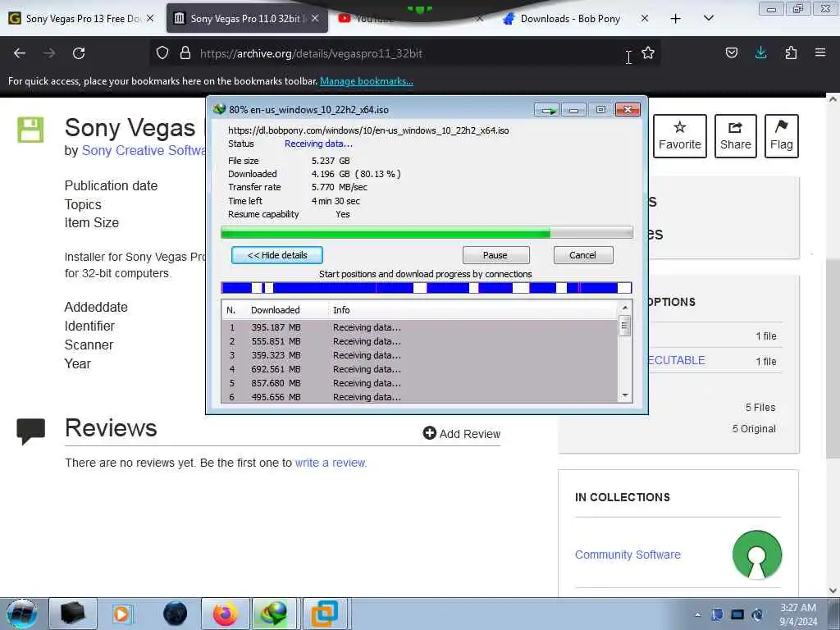Click the blue connections progress strip
The image size is (840, 630).
[x=427, y=288]
